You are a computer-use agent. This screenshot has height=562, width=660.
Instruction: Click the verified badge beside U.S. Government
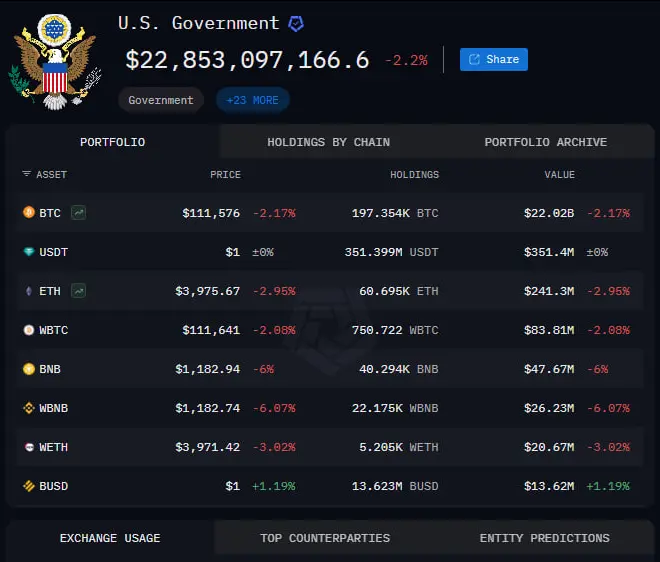click(296, 24)
